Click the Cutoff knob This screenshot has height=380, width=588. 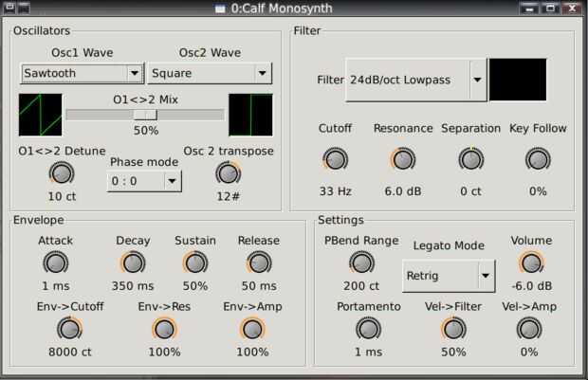point(335,159)
